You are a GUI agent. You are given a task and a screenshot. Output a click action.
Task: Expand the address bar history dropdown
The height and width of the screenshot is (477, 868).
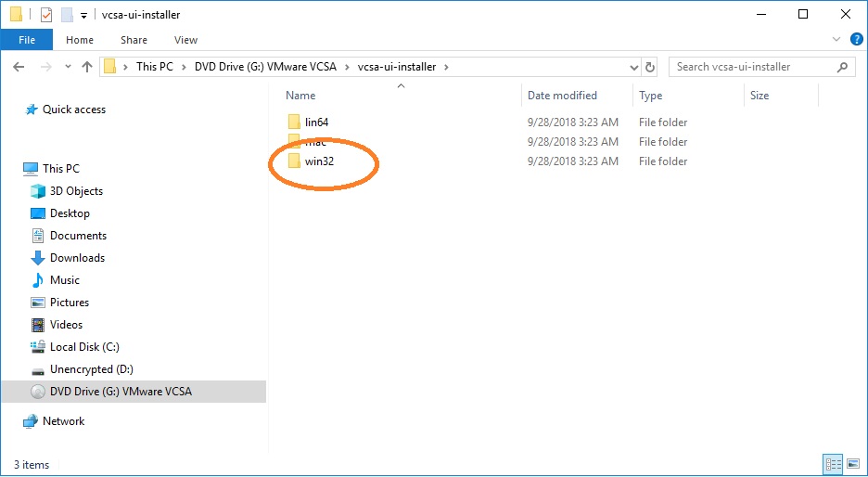[634, 68]
